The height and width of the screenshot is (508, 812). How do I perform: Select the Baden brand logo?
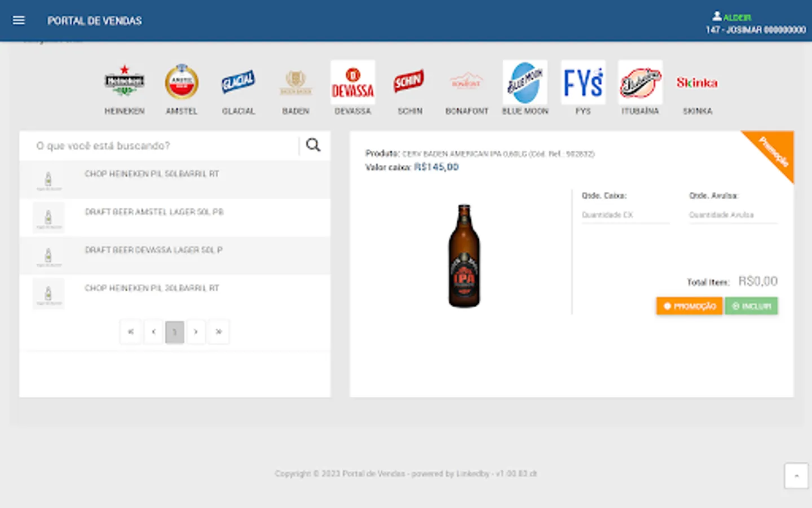[295, 82]
